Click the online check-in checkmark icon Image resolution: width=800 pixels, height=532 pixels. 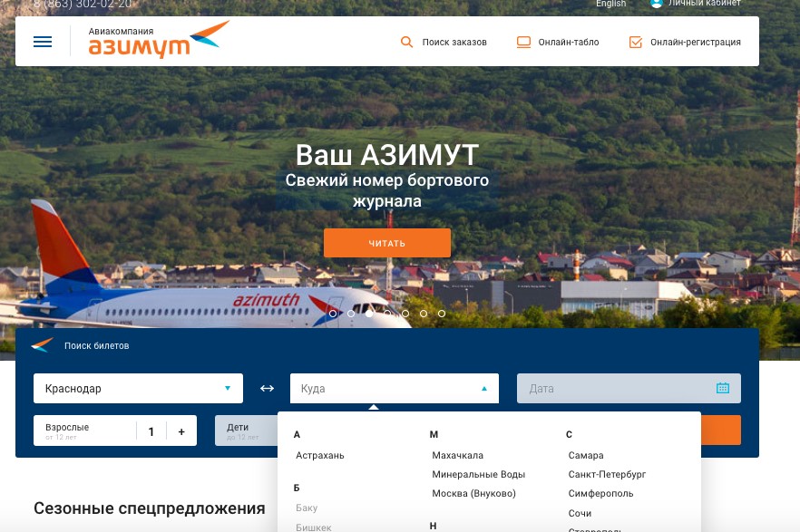coord(636,42)
